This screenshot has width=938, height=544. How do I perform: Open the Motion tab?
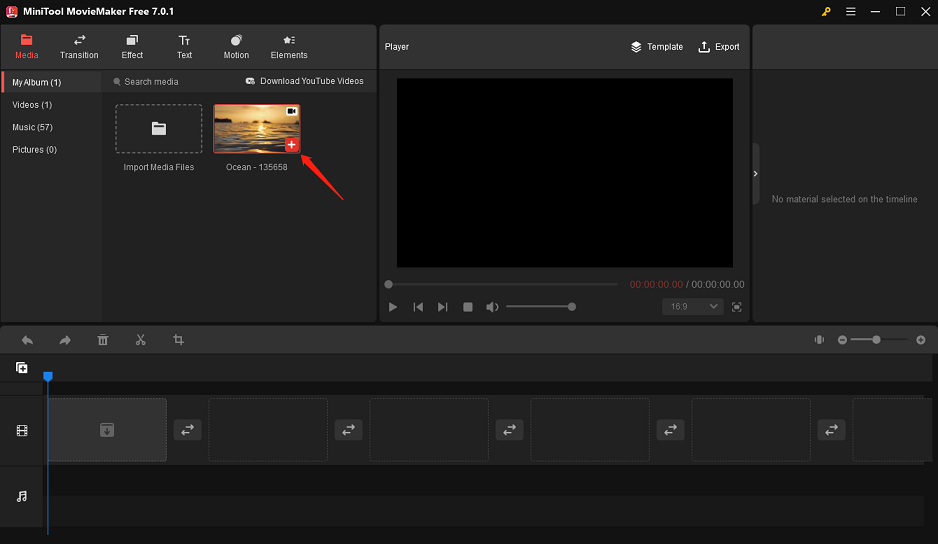tap(236, 47)
